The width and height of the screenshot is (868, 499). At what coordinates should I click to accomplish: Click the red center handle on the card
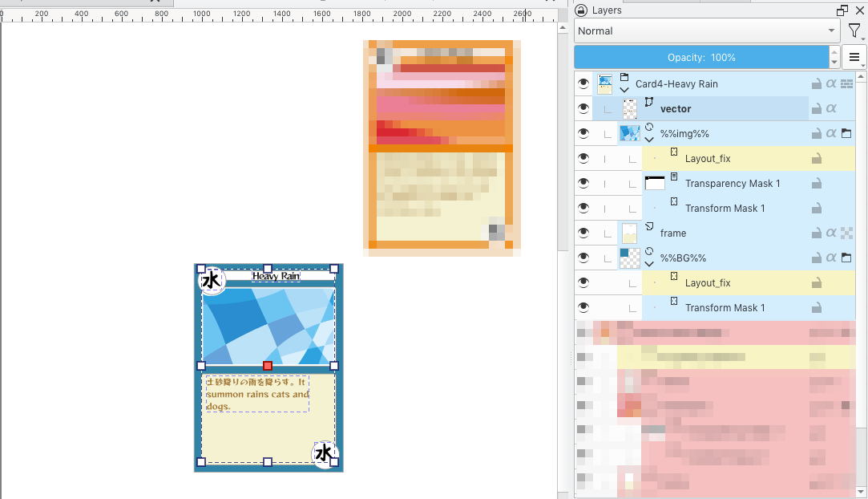(268, 366)
